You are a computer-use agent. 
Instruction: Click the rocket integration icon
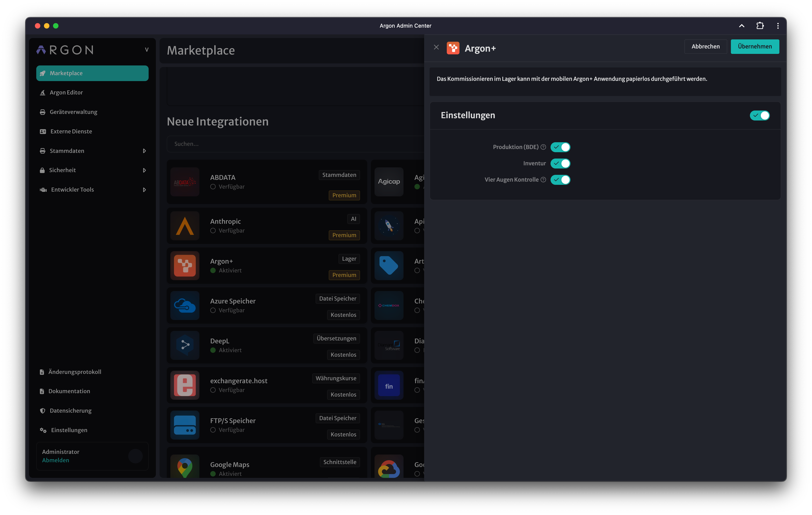click(389, 226)
